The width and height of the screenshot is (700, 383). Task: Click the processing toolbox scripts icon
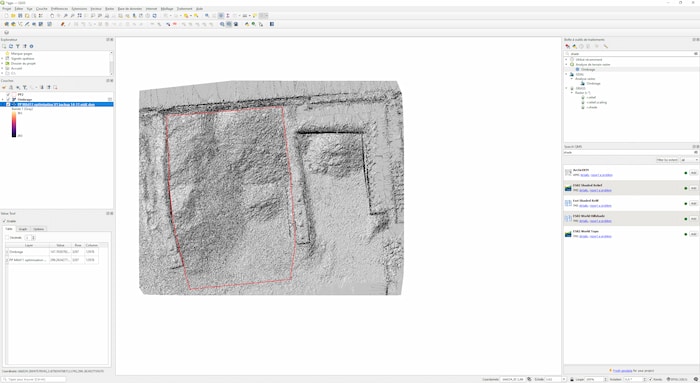(575, 46)
